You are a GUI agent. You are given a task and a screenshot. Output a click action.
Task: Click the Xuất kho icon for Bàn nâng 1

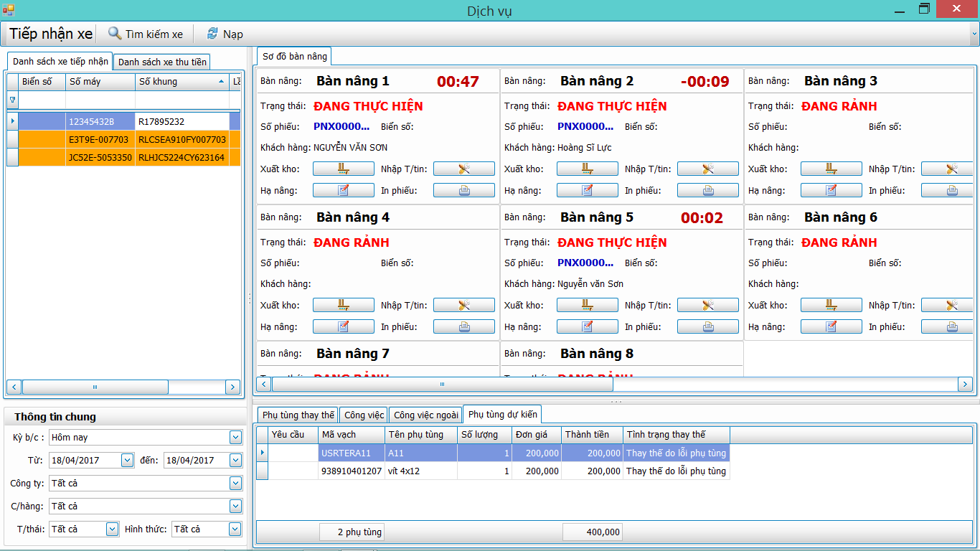pos(344,169)
